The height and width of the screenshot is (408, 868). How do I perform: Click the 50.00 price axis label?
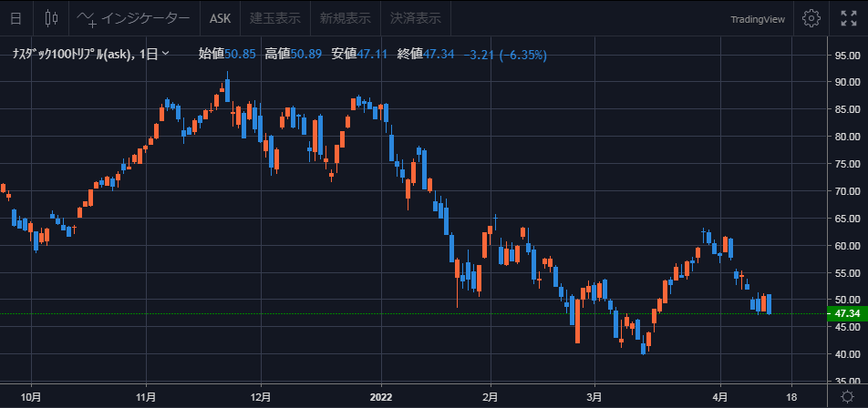(847, 300)
